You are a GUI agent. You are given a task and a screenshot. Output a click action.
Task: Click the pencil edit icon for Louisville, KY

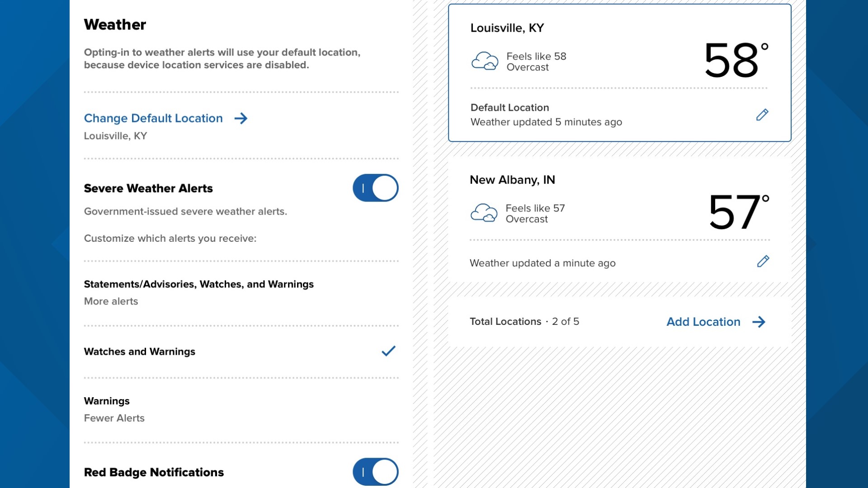pos(762,115)
